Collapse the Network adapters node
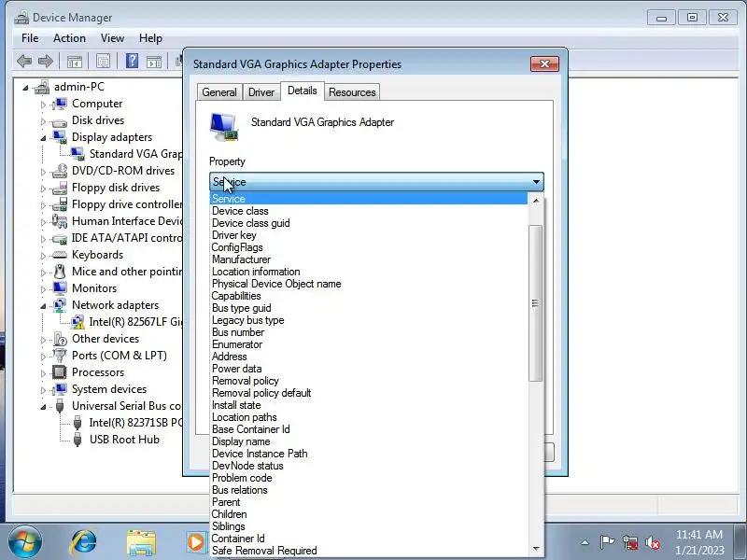The width and height of the screenshot is (747, 560). click(43, 306)
